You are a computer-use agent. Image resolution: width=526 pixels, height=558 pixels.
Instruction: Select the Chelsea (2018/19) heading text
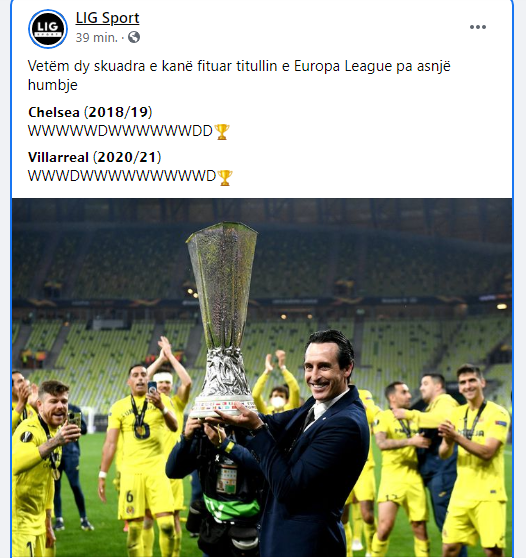pyautogui.click(x=90, y=112)
